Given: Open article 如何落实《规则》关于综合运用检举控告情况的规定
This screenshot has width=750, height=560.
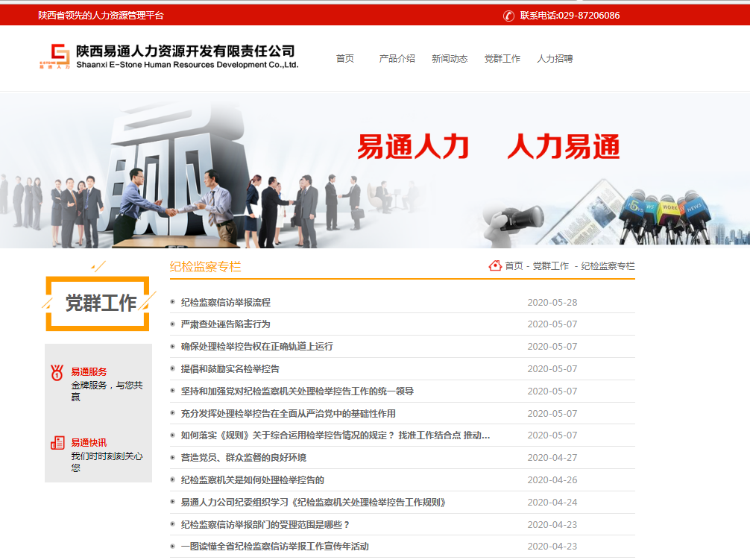Looking at the screenshot, I should point(335,435).
